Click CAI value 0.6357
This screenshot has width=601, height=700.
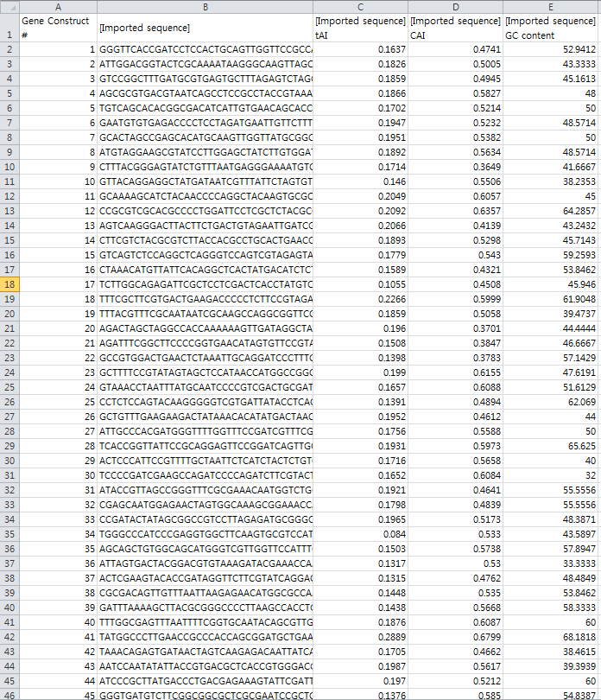(456, 211)
